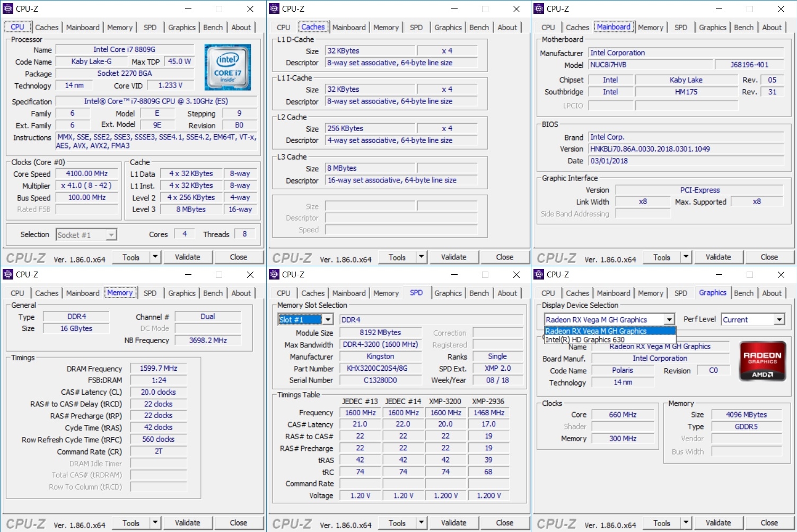
Task: Click the Intel Core i7 inside logo
Action: pos(227,67)
